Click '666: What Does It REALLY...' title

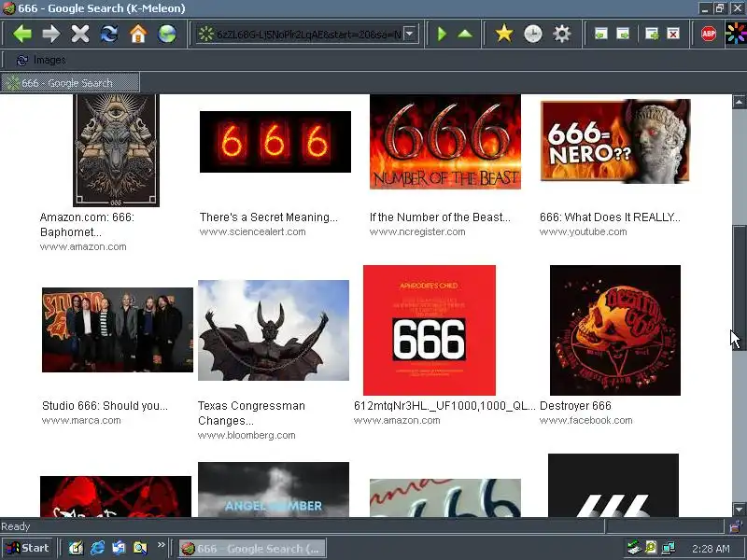point(611,217)
